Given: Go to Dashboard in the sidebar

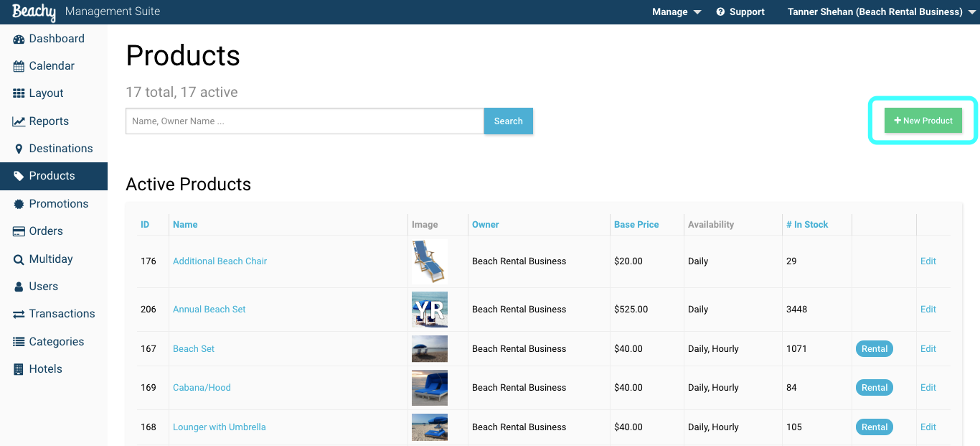Looking at the screenshot, I should (54, 39).
